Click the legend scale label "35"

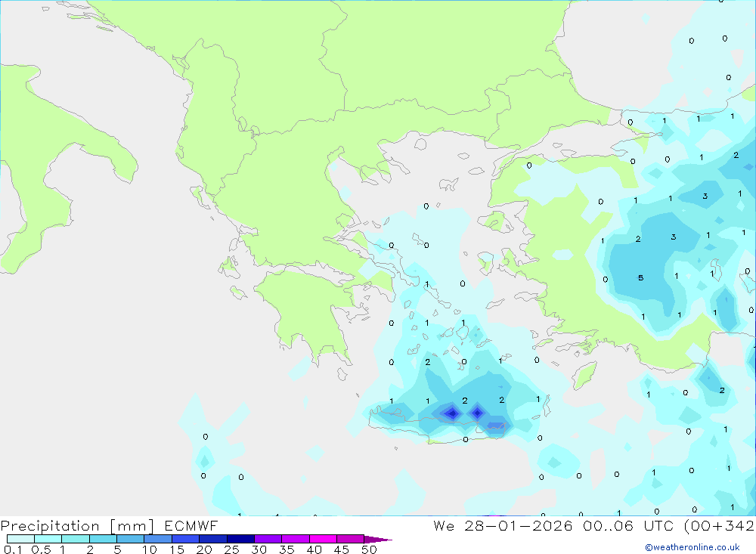(x=287, y=549)
